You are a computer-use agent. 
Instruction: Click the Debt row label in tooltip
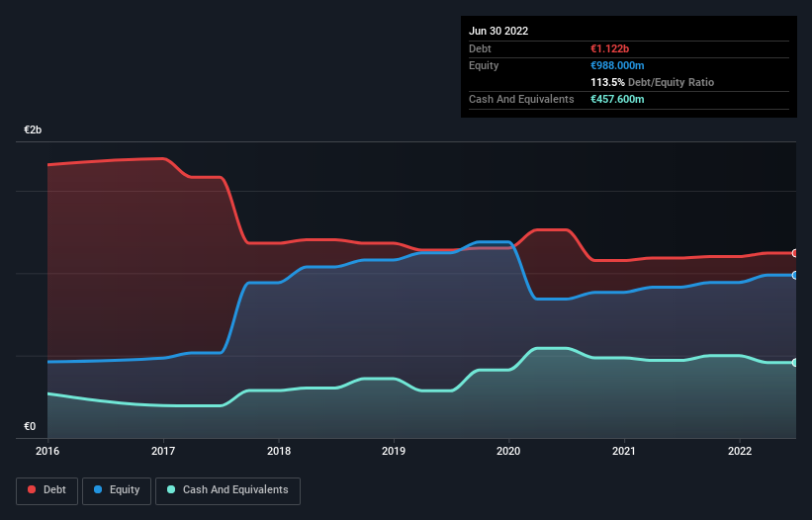coord(480,48)
